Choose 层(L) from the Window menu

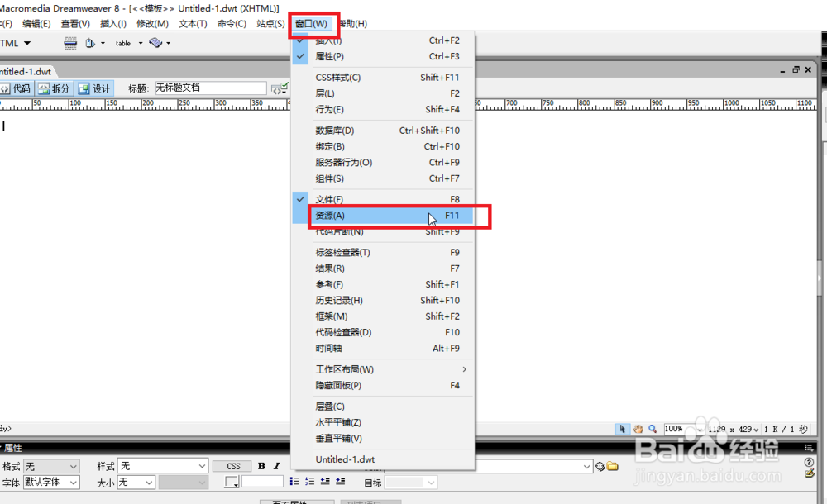[383, 93]
